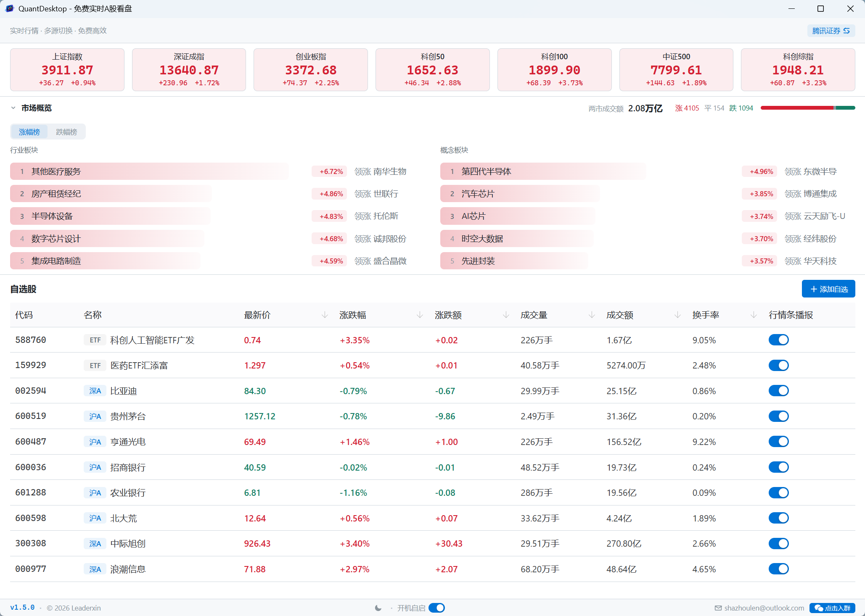Click the 其他医疗服务 sector bar
Screen dimensions: 865x616
[149, 171]
